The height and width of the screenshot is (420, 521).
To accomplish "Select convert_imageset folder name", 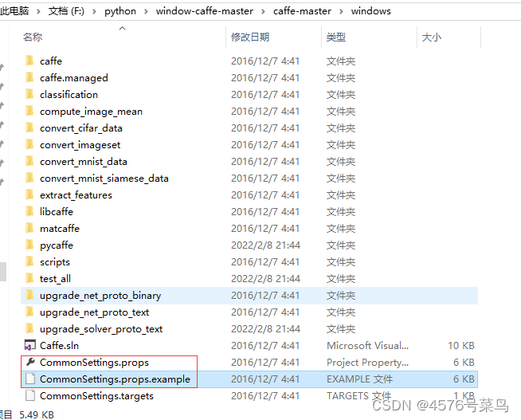I will 80,145.
